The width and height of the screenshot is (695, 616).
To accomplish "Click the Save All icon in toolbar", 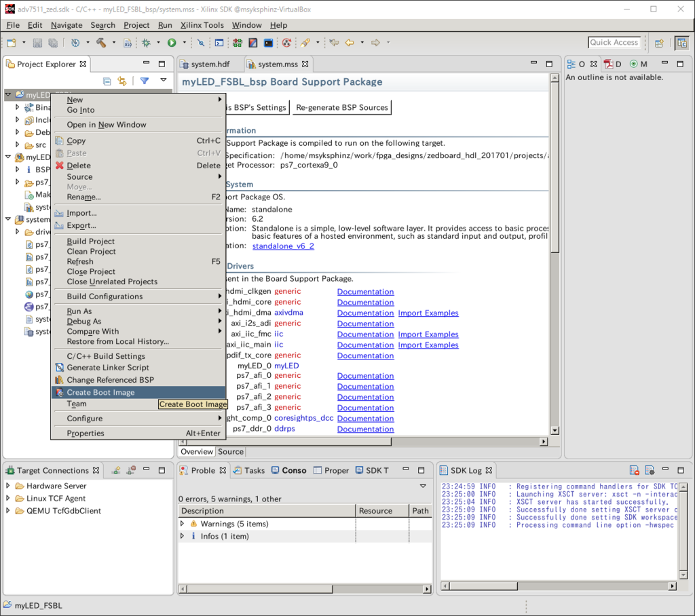I will (53, 43).
